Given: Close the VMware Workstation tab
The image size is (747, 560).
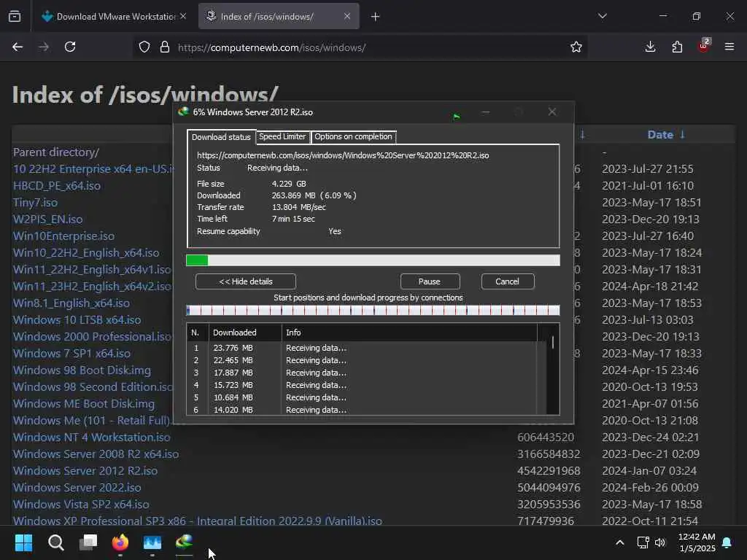Looking at the screenshot, I should (x=183, y=16).
